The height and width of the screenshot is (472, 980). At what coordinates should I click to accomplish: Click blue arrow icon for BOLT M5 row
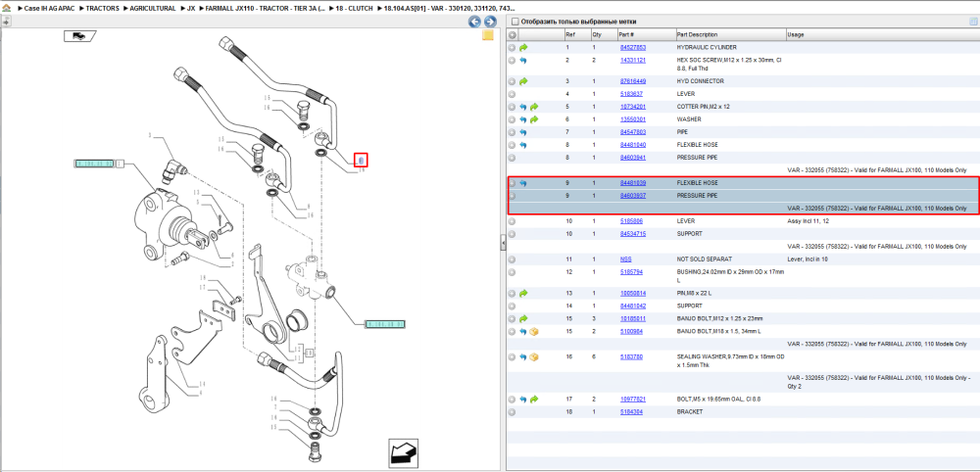(x=523, y=399)
